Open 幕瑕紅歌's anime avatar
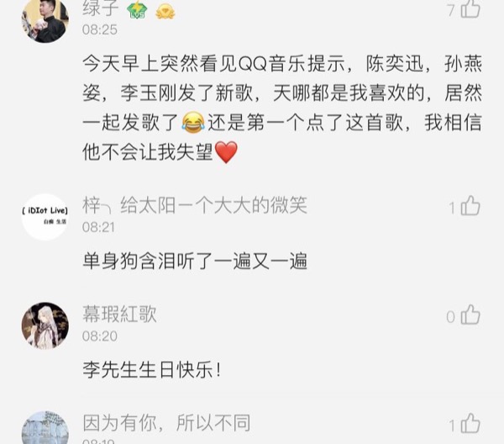Screen dimensions: 504x444 [45, 325]
